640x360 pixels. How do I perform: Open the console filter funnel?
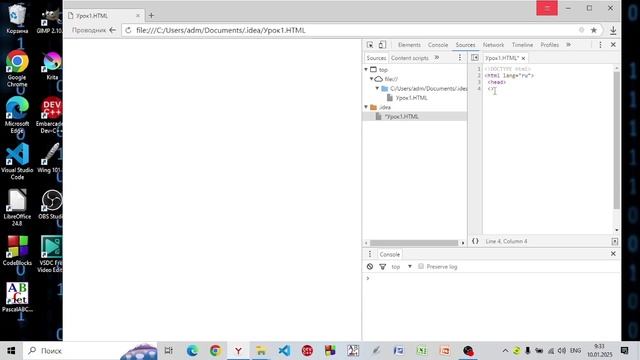click(x=382, y=267)
